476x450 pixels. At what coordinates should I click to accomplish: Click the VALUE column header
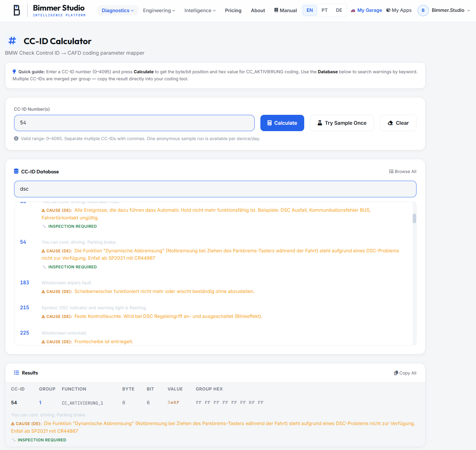coord(175,389)
